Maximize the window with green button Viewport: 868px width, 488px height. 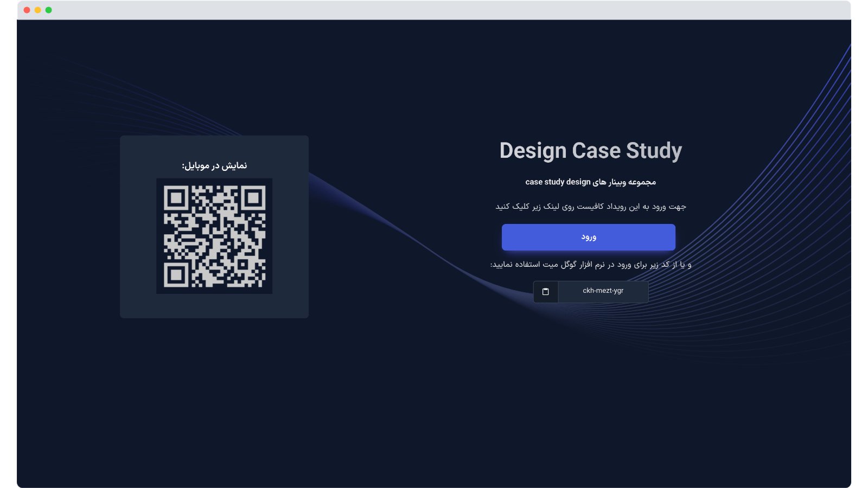tap(48, 10)
